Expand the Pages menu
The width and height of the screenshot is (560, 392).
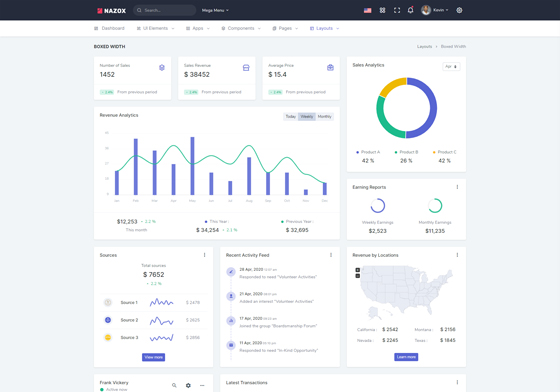(x=285, y=28)
